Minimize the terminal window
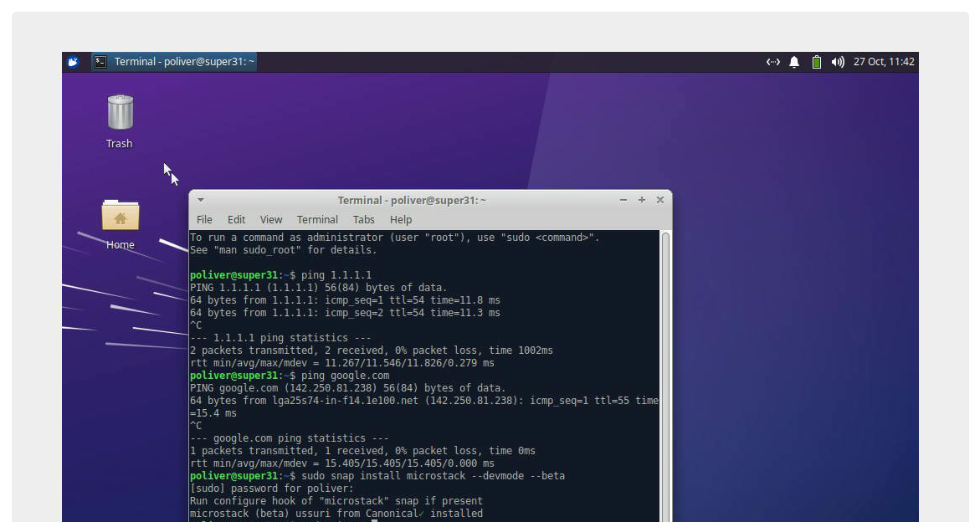The width and height of the screenshot is (980, 522). click(x=623, y=200)
